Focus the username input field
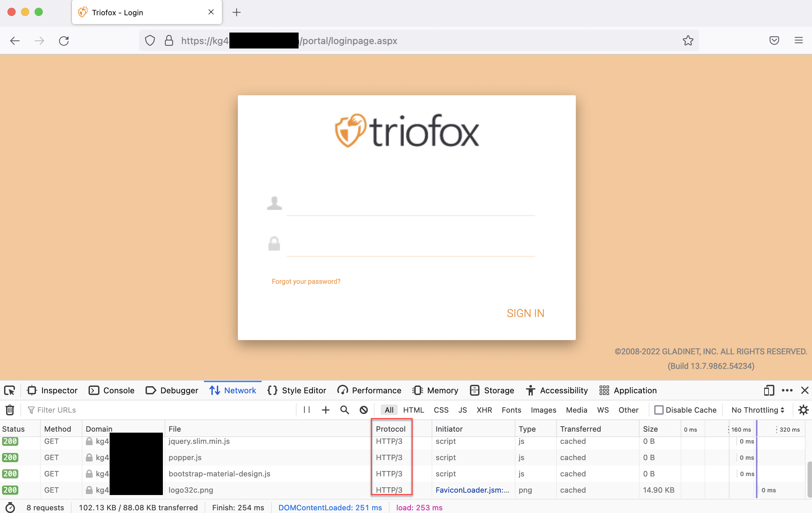 tap(411, 205)
